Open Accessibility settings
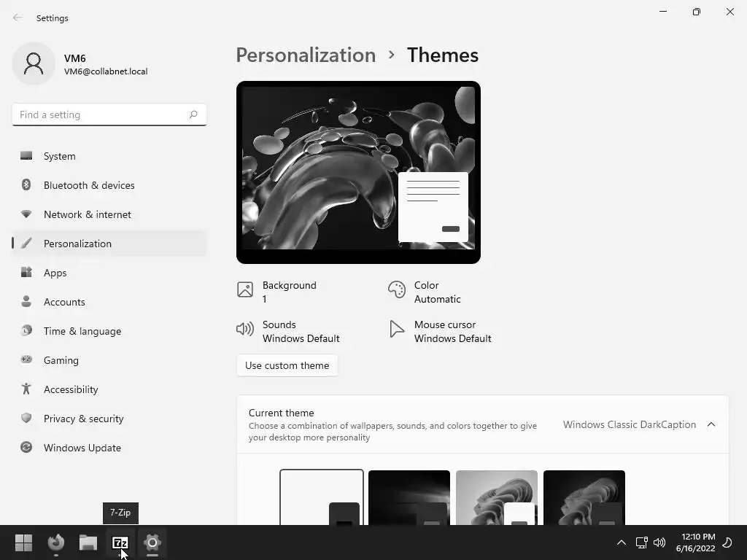 (109, 389)
